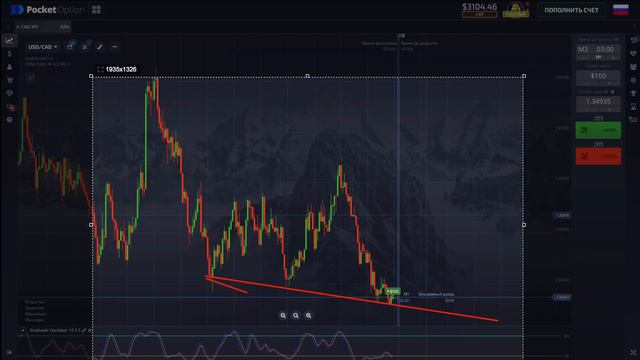
Task: Click the Pocket Option logo
Action: (x=47, y=10)
